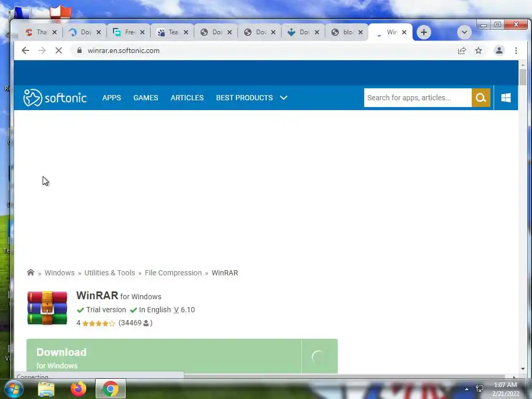Image resolution: width=532 pixels, height=399 pixels.
Task: Open the Utilities & Tools breadcrumb link
Action: pos(110,273)
